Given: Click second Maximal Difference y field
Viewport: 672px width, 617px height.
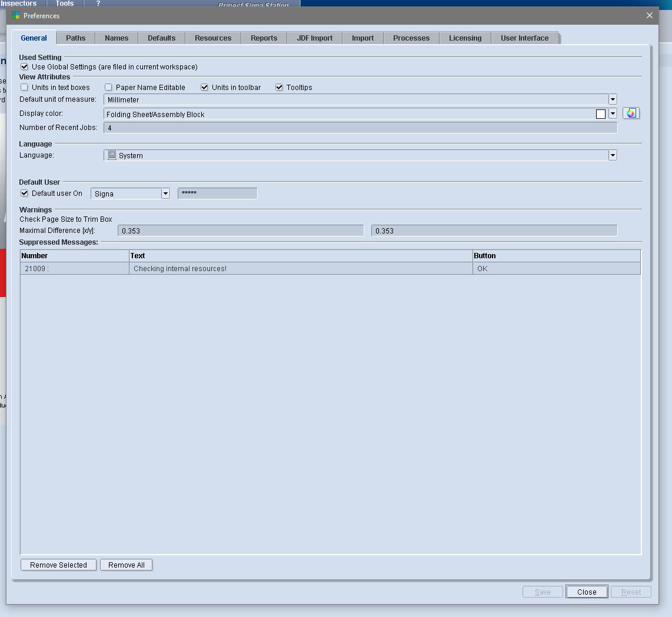Looking at the screenshot, I should (x=494, y=231).
